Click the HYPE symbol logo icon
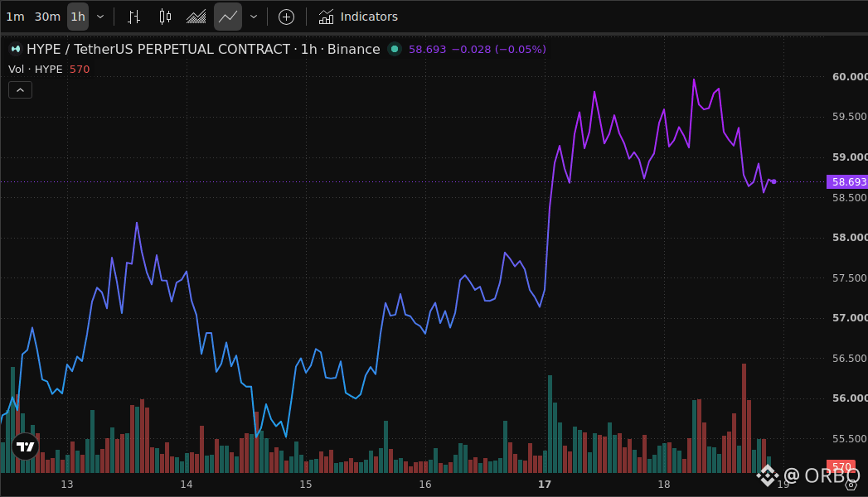 point(16,49)
